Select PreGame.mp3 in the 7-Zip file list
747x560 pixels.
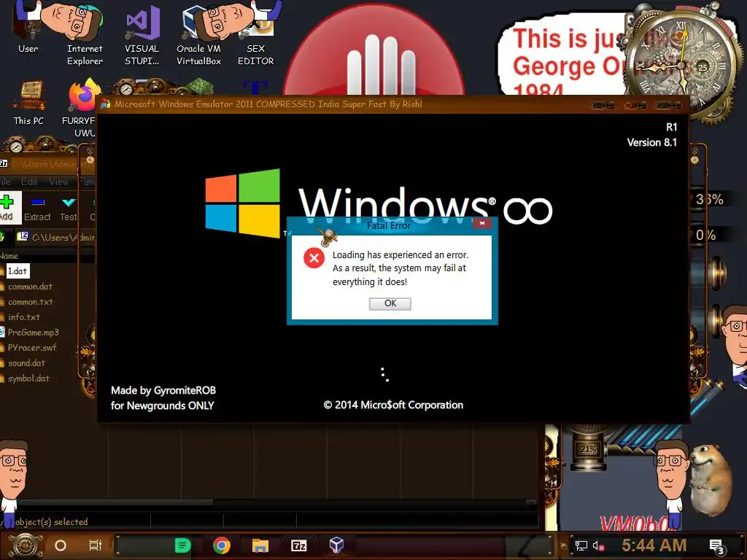(33, 332)
